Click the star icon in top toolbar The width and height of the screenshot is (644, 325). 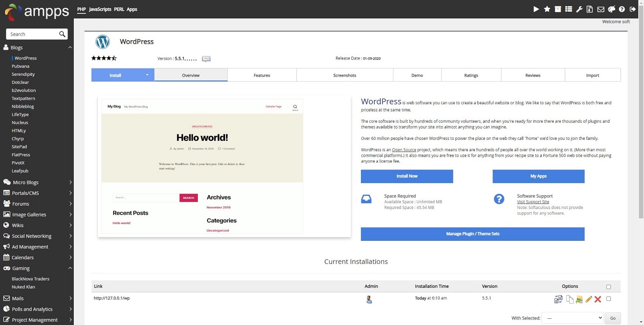(547, 9)
